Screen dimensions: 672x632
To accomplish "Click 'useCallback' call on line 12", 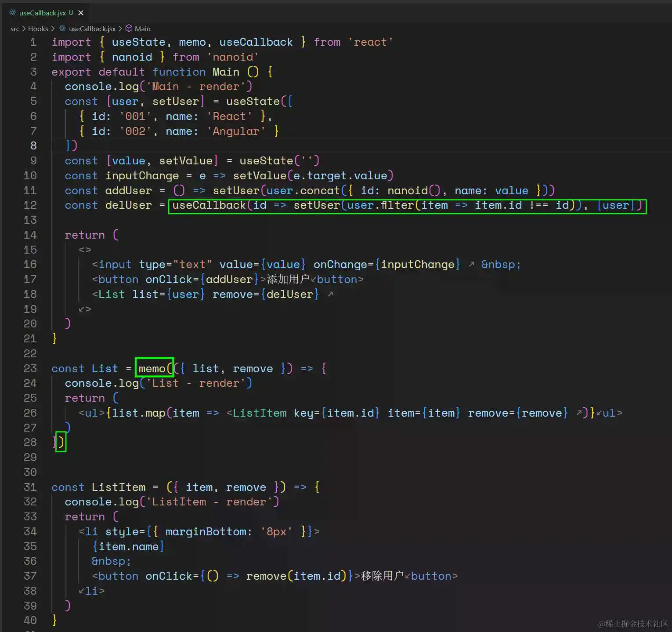I will point(209,205).
